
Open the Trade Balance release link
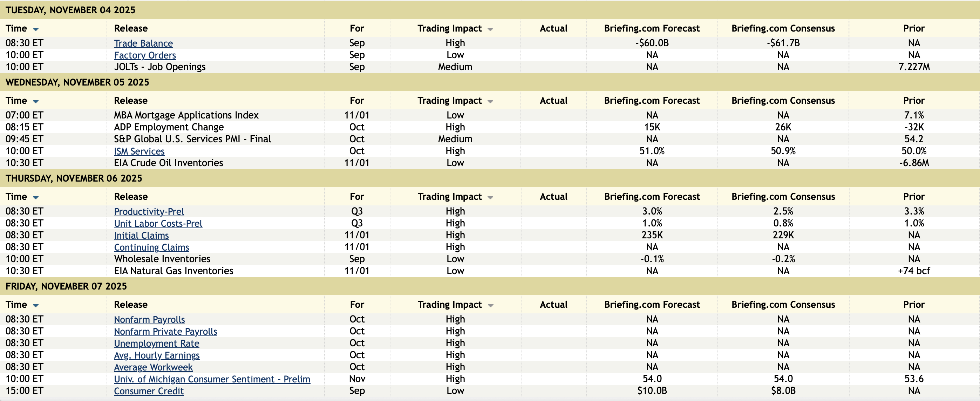click(143, 43)
